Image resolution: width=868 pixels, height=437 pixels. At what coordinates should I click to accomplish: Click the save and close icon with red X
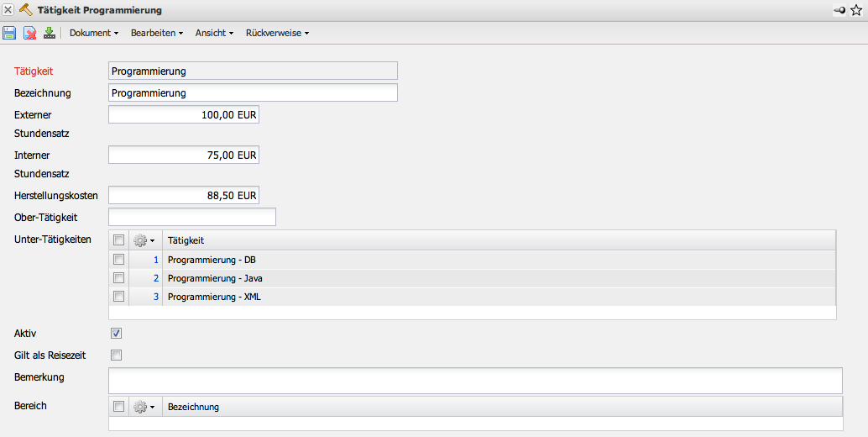pos(30,33)
